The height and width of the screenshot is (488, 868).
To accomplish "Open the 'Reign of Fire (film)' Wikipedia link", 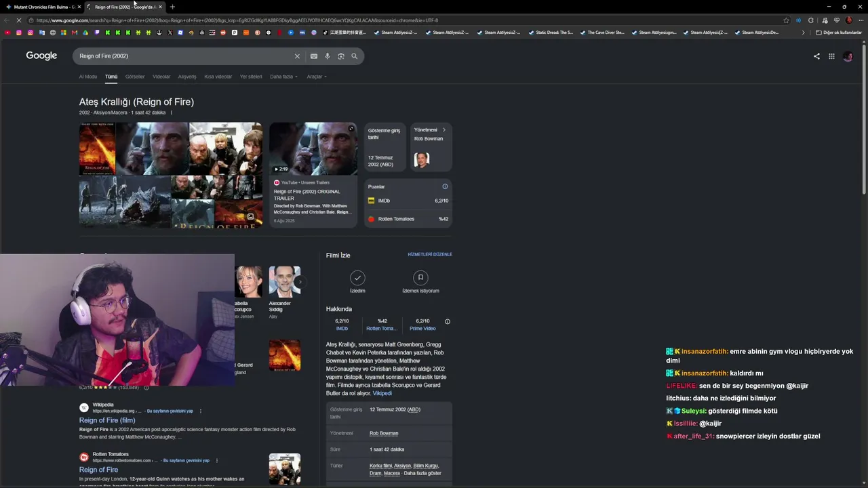I will point(107,420).
